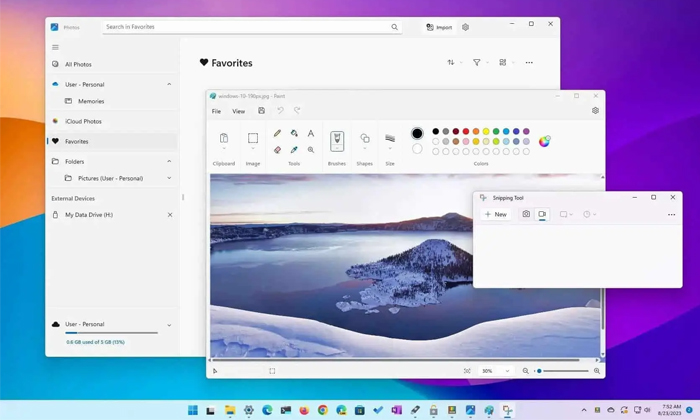Viewport: 700px width, 420px height.
Task: Click the Photos search magnifier icon
Action: (395, 27)
